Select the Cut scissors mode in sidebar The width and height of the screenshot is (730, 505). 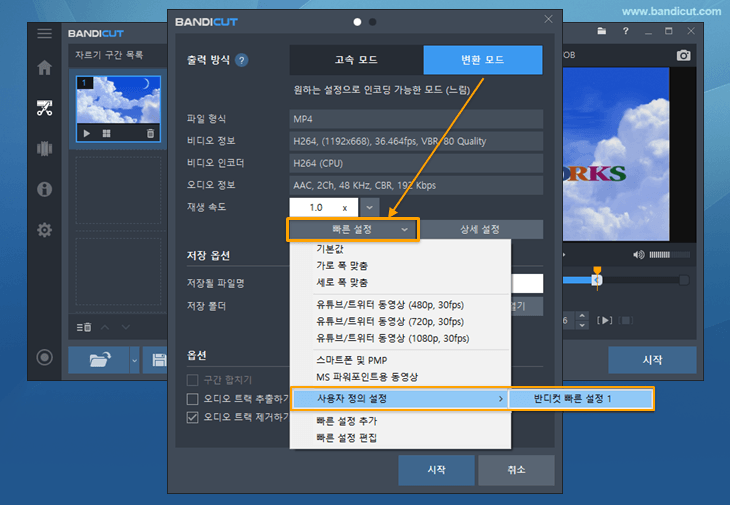click(44, 108)
